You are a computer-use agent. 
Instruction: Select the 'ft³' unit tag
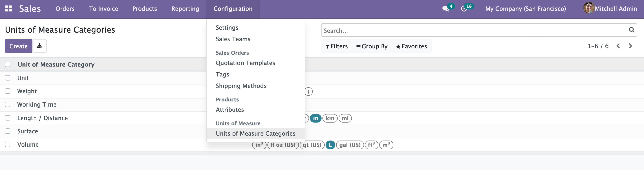371,145
